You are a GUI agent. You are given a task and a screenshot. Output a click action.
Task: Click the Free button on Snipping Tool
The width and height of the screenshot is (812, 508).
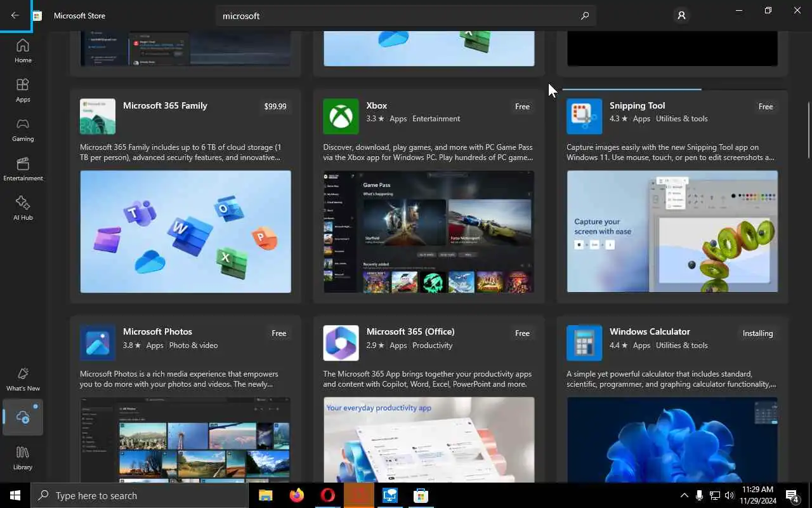pos(766,107)
